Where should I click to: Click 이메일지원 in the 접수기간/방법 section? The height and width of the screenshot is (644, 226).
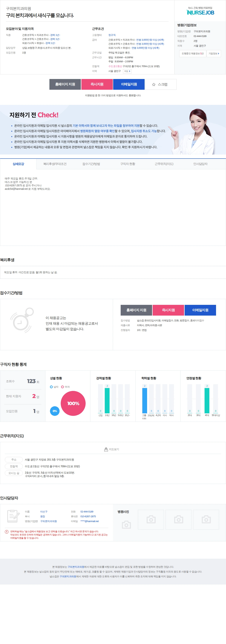(200, 310)
